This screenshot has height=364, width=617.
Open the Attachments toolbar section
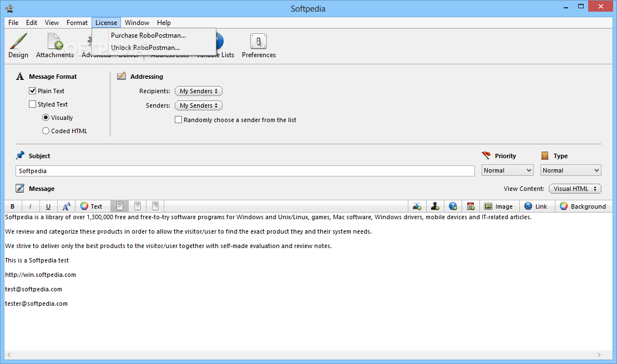(x=55, y=46)
